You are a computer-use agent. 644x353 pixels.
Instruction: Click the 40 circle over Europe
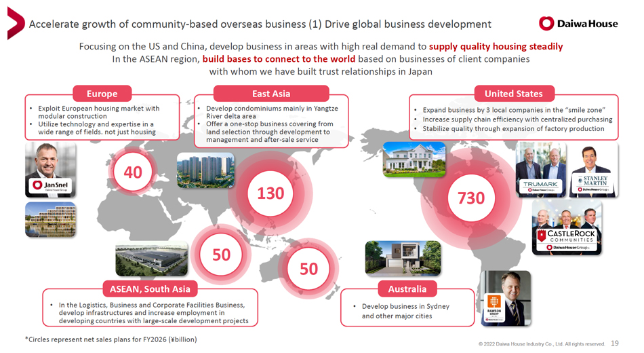tap(133, 172)
